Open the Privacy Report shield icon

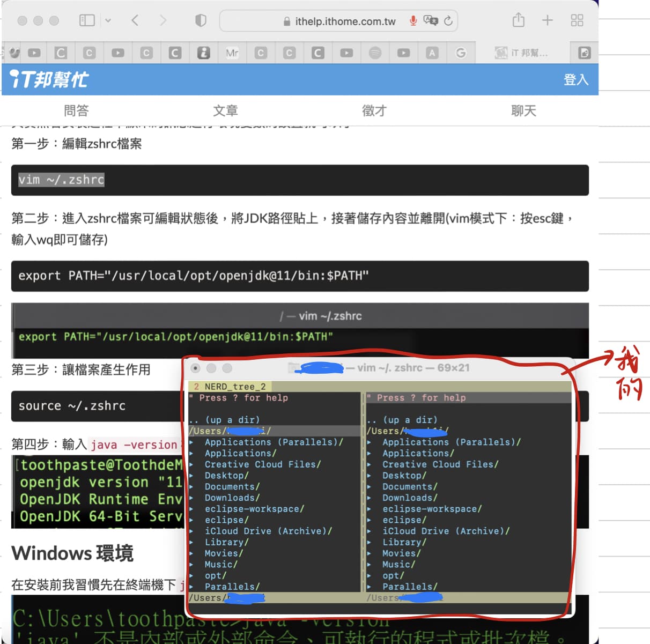(201, 20)
